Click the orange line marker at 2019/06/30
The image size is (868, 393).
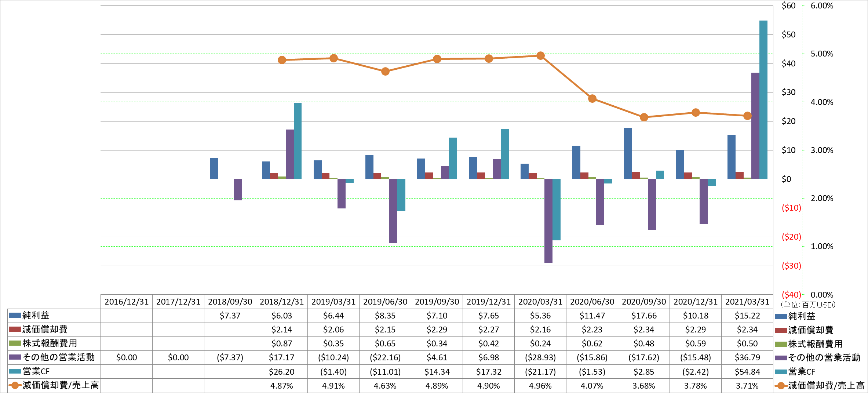tap(385, 72)
